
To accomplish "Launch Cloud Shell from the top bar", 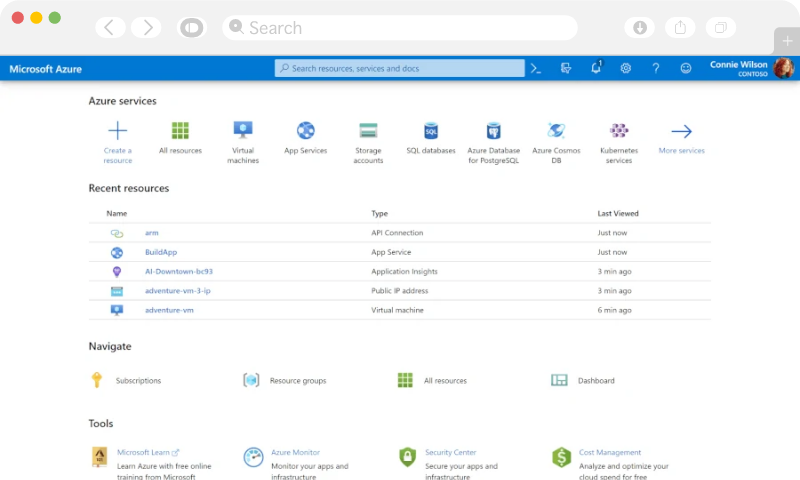I will (x=536, y=69).
